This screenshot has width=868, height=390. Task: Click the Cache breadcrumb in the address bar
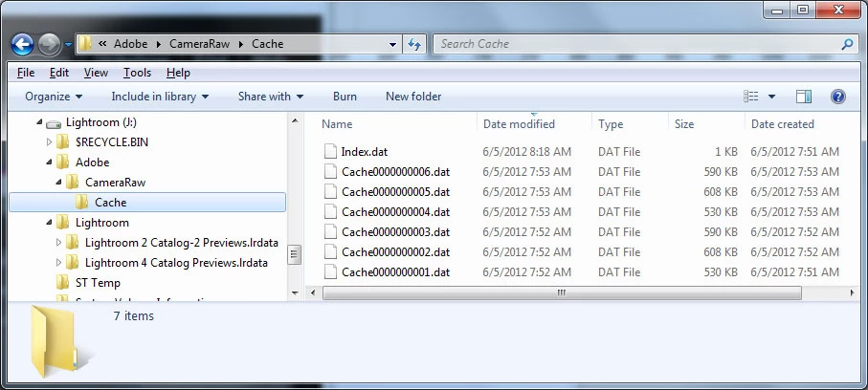point(267,44)
